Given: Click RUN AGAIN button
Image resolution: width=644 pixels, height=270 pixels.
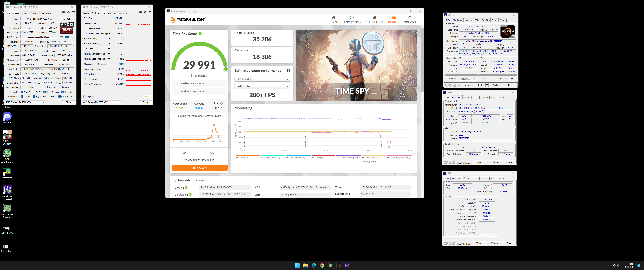Looking at the screenshot, I should pyautogui.click(x=200, y=168).
